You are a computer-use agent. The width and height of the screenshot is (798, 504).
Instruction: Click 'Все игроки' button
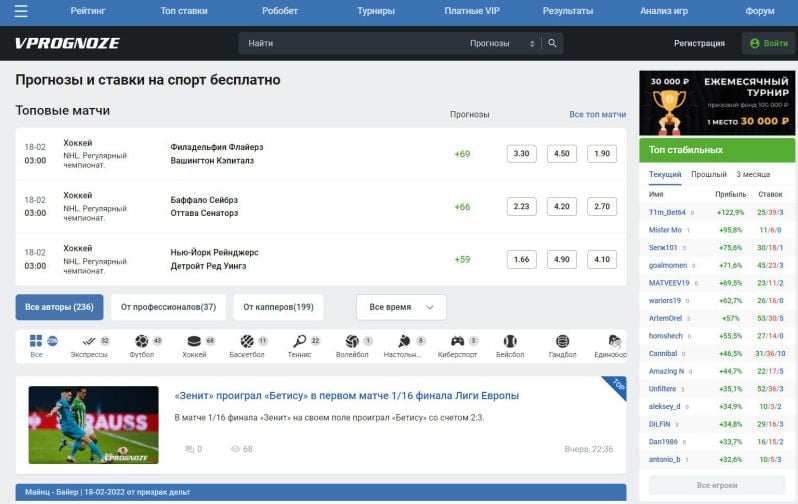click(x=717, y=485)
